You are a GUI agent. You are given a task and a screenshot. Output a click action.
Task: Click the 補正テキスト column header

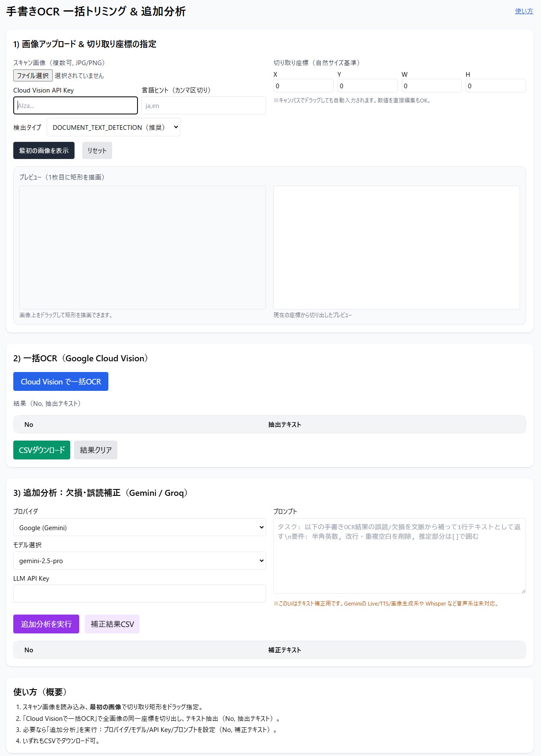(x=284, y=650)
